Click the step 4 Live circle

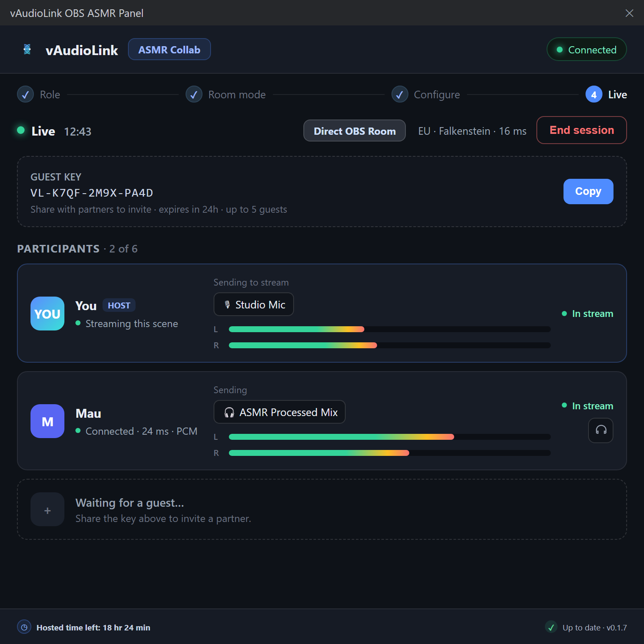click(x=594, y=94)
